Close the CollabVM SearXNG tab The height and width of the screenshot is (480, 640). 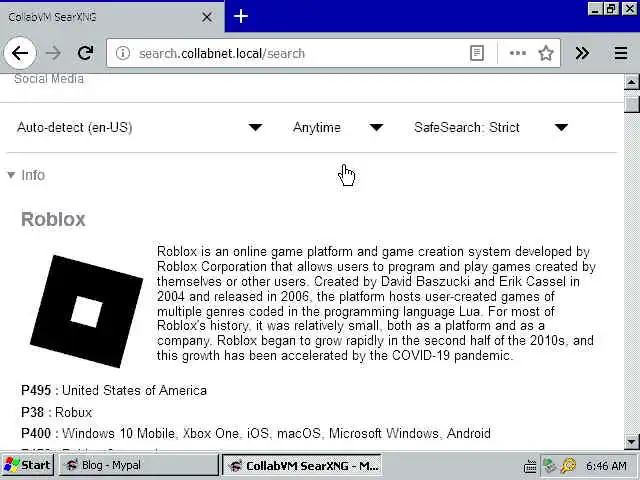tap(207, 17)
